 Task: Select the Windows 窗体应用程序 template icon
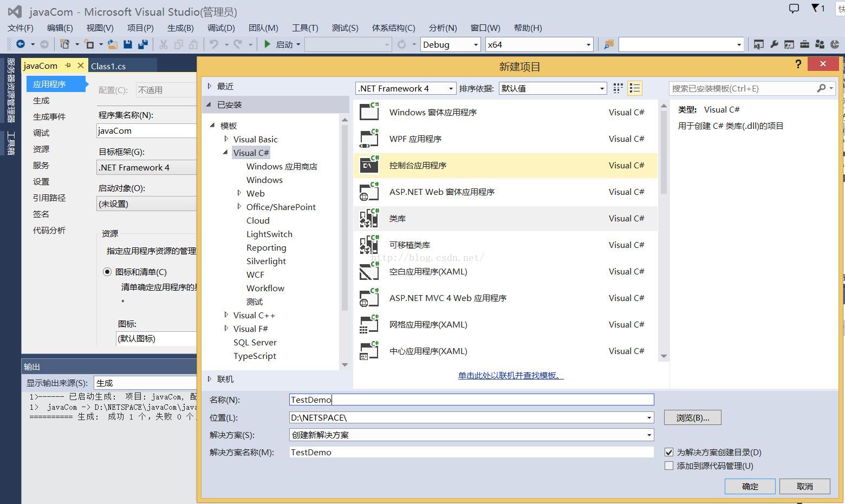369,112
